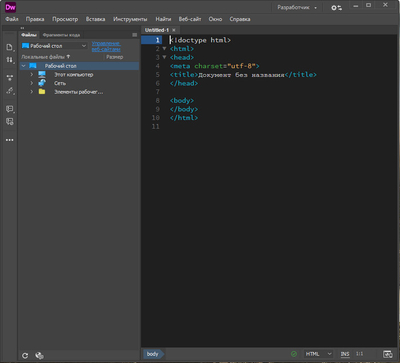Toggle the INS insert mode indicator
The width and height of the screenshot is (400, 363).
click(x=345, y=354)
